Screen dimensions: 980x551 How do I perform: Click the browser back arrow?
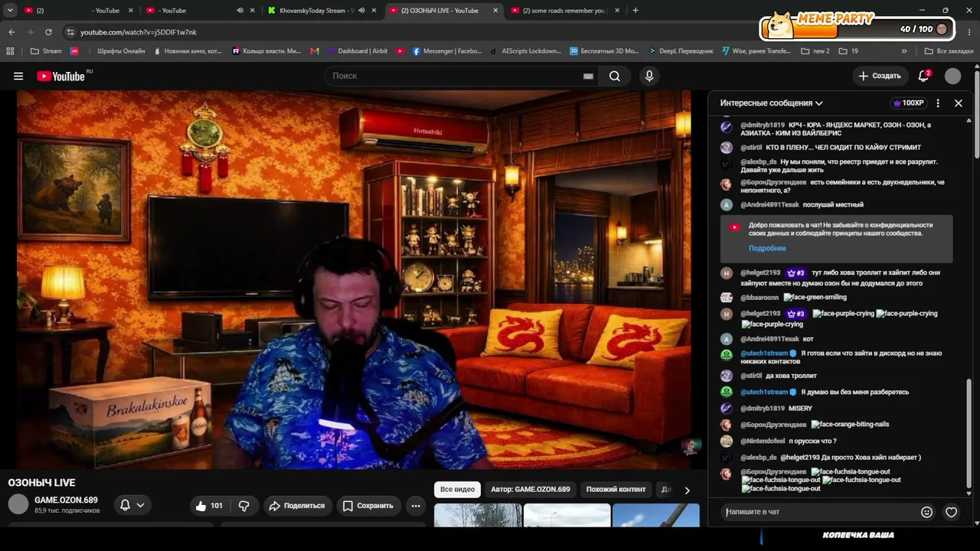[11, 32]
